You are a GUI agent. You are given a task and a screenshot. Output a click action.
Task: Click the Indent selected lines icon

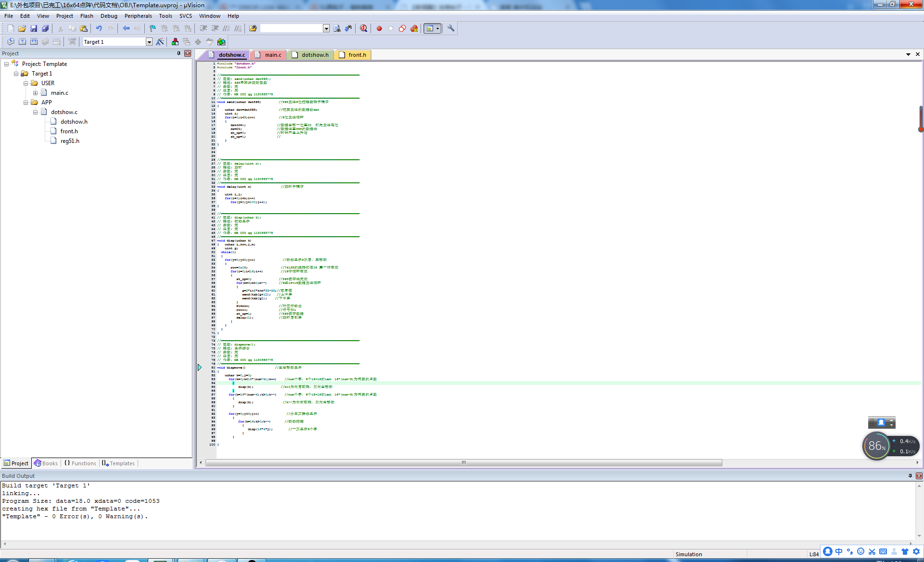coord(204,28)
